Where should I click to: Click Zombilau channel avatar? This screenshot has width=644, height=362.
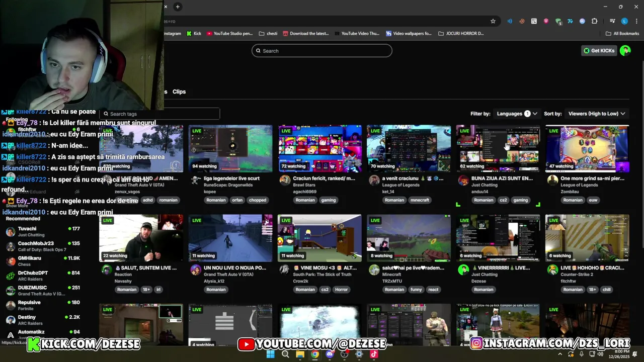[552, 180]
